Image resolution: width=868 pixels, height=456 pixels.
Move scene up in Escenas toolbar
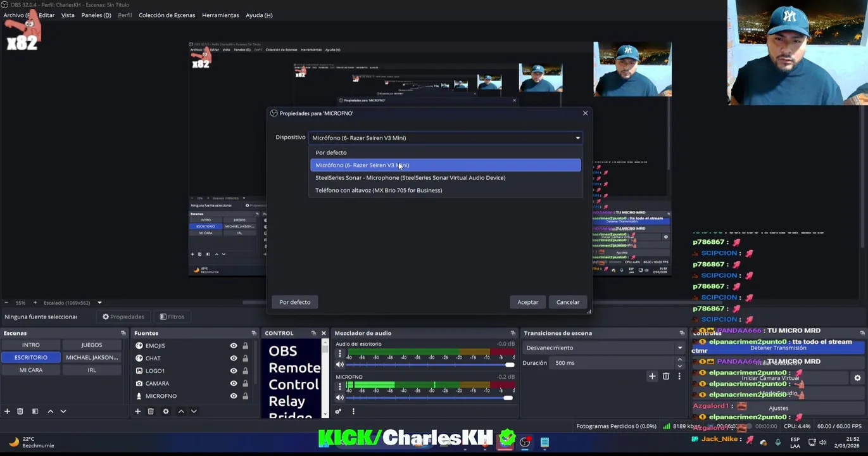[51, 411]
